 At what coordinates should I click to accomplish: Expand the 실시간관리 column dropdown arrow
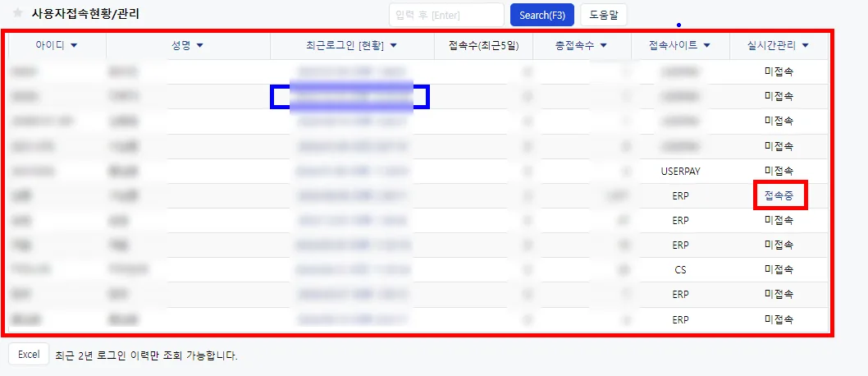805,46
